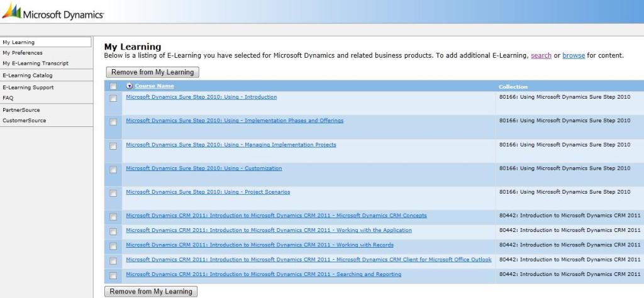Check the box for Implementation Phases and Offerings
This screenshot has width=644, height=298.
pos(113,122)
